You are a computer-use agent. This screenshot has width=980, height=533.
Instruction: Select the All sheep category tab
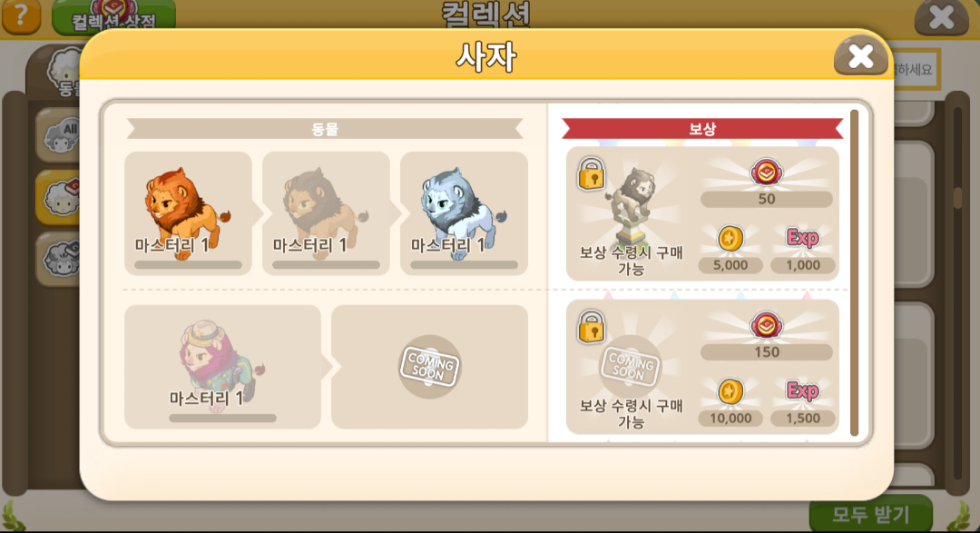tap(60, 136)
